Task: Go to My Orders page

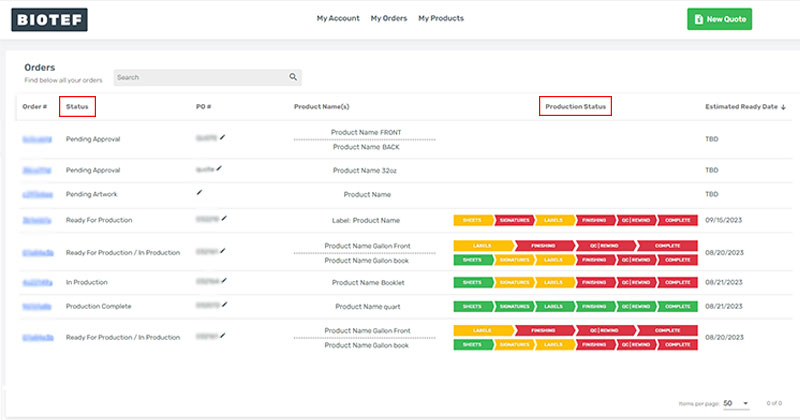Action: [x=389, y=18]
